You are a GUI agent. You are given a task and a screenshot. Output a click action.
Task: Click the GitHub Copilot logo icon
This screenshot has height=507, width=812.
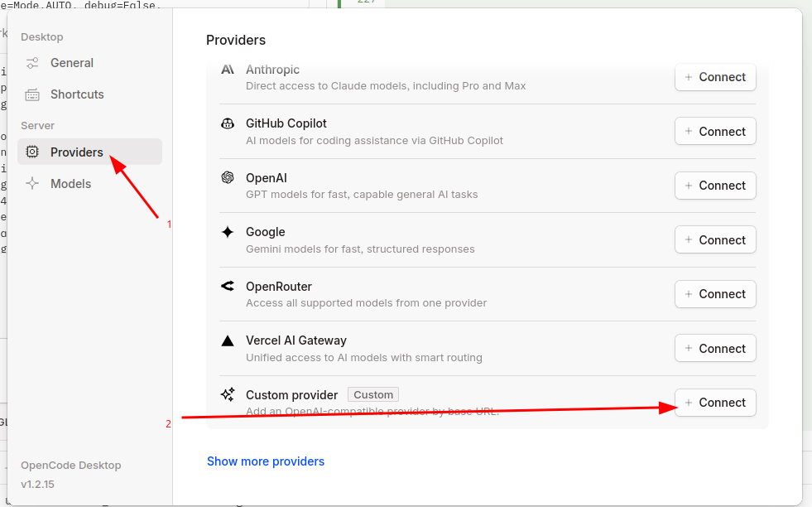228,123
